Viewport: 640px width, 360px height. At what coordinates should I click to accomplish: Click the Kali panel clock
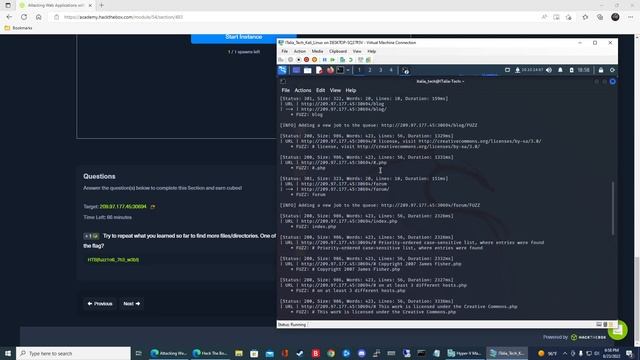[x=584, y=70]
